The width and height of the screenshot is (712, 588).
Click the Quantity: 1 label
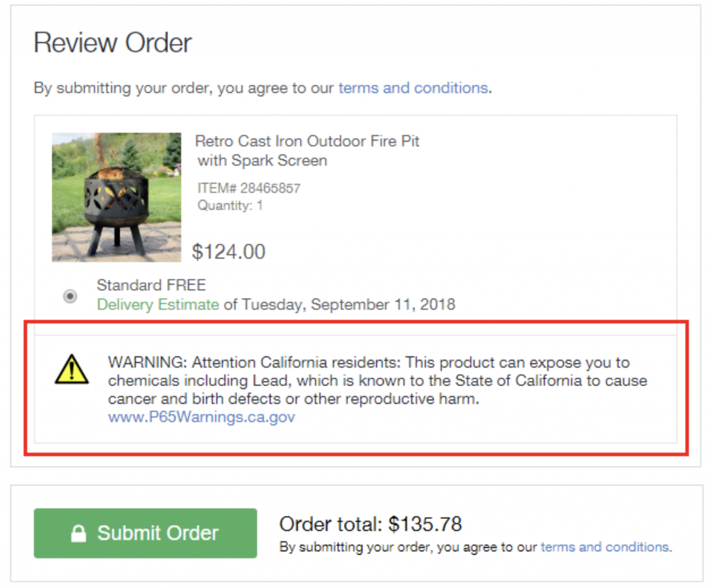230,205
